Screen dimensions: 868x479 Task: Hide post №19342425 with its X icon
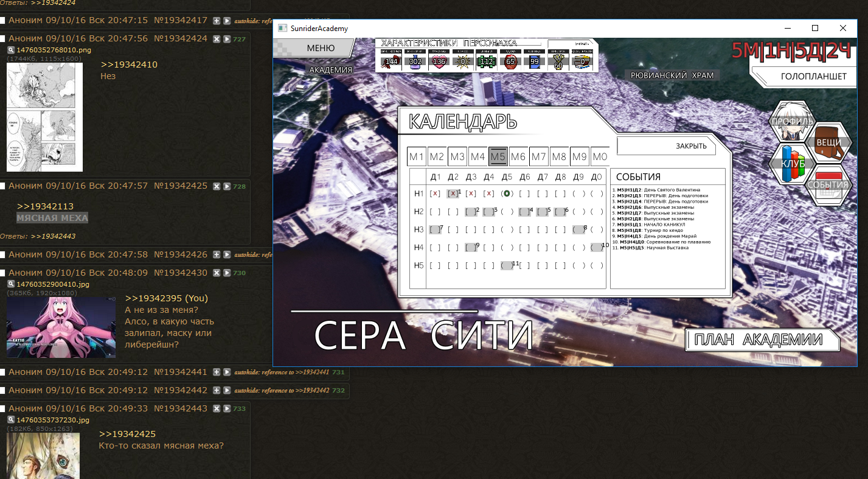216,186
